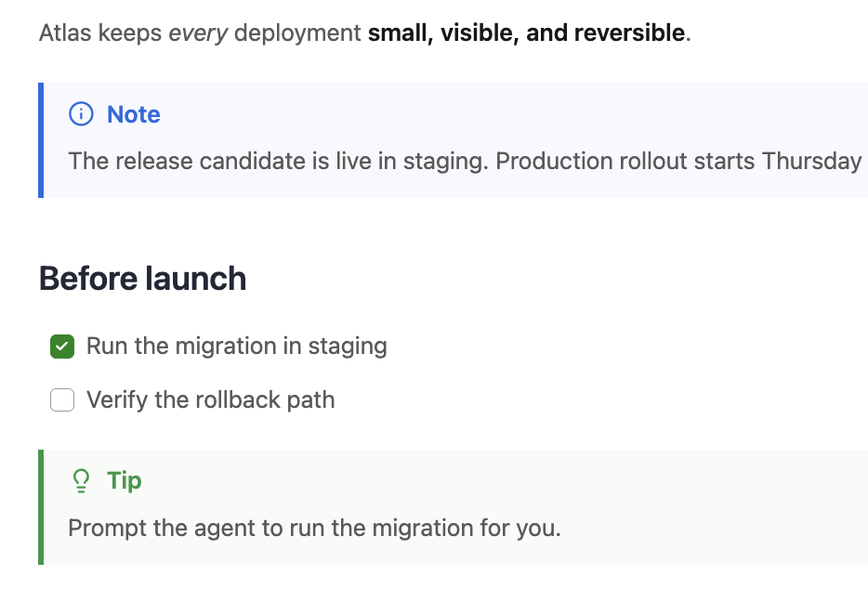Click bold text 'small, visible, and reversible'

click(x=526, y=33)
